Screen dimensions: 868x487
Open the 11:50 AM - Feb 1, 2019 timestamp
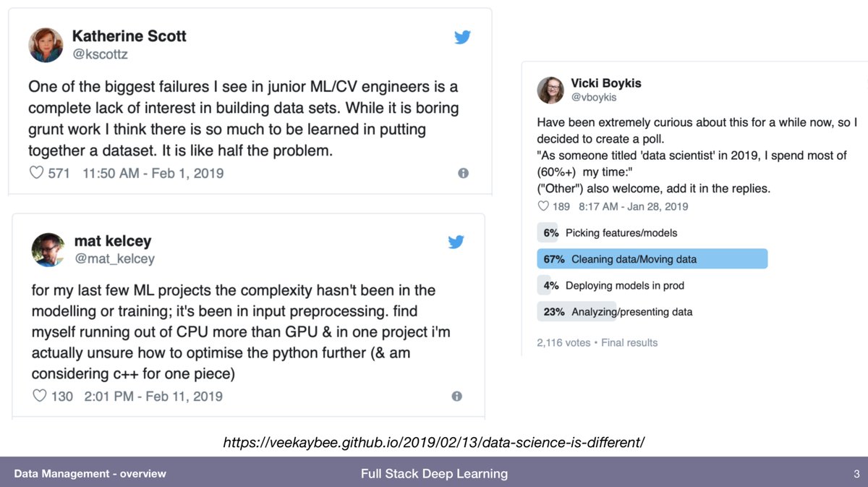153,173
